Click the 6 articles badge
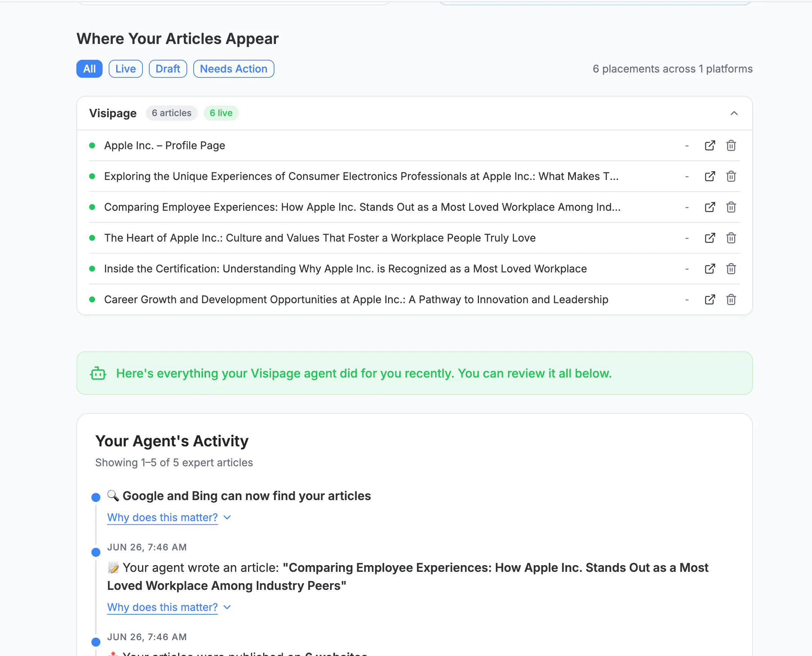812x656 pixels. [172, 113]
